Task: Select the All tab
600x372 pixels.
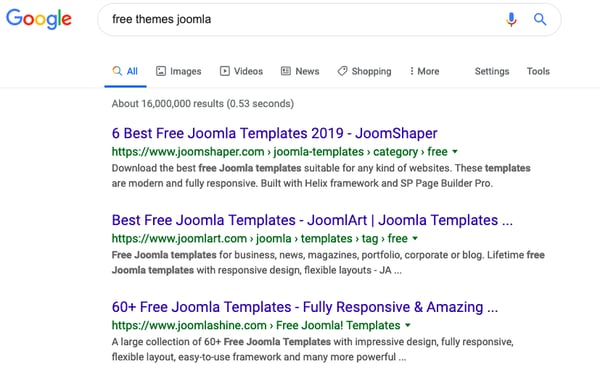Action: (x=125, y=71)
